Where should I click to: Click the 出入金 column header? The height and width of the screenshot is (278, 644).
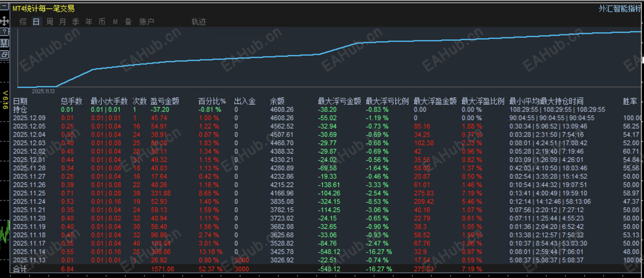(x=245, y=101)
